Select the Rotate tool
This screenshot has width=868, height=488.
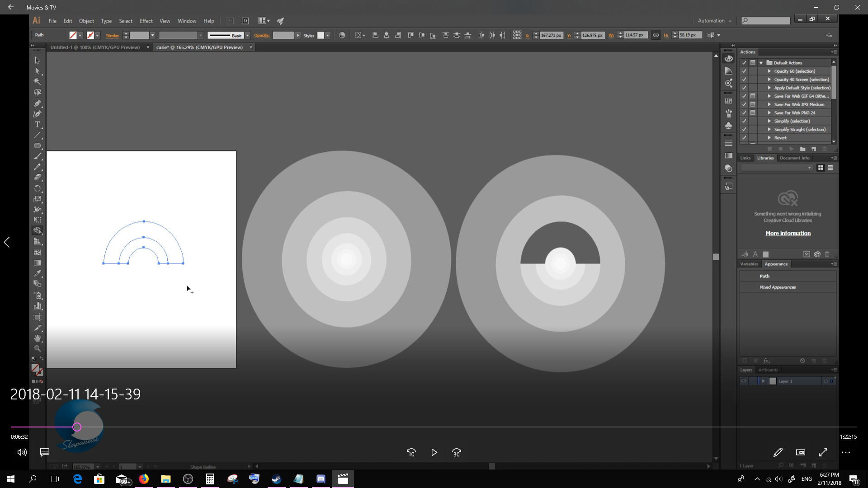pyautogui.click(x=38, y=188)
